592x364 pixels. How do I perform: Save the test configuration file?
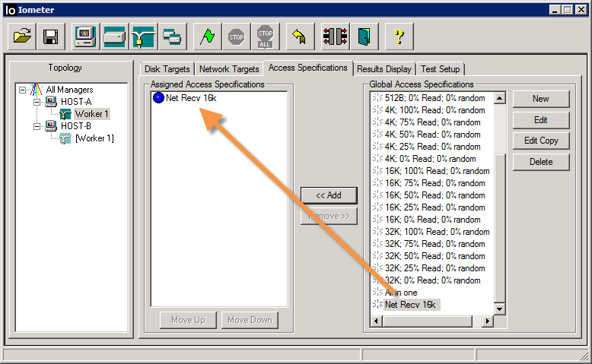51,36
